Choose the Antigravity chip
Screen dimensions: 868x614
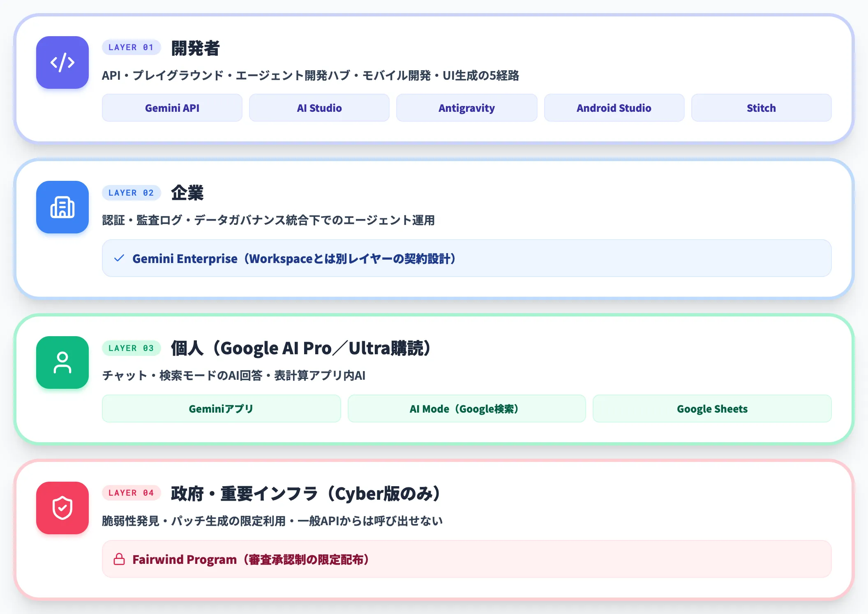467,108
